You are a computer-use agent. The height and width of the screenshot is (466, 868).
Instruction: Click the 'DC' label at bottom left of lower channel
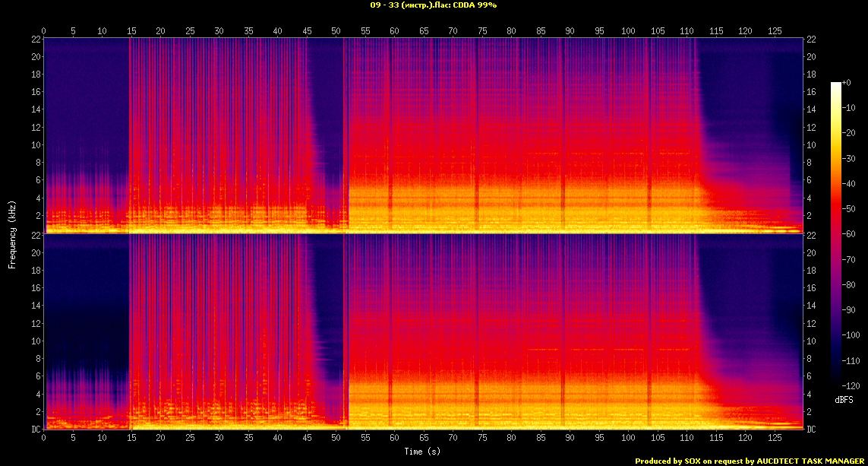pos(34,430)
